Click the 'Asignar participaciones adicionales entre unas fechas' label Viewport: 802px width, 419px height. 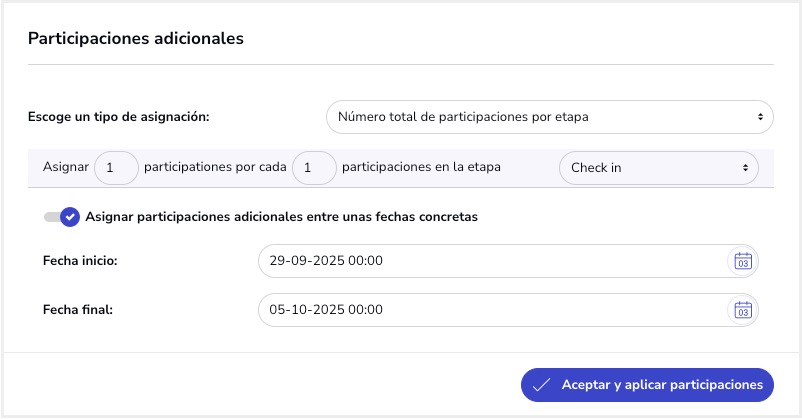coord(283,217)
